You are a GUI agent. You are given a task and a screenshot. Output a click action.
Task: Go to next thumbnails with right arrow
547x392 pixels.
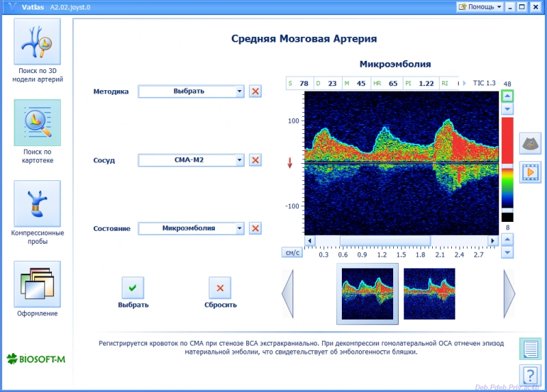pyautogui.click(x=509, y=294)
